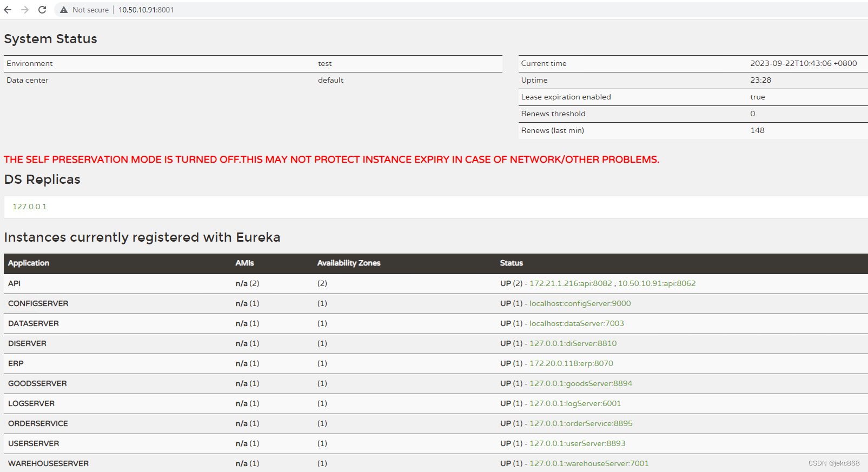Click the Uptime value 23:28
The image size is (868, 472).
click(761, 80)
